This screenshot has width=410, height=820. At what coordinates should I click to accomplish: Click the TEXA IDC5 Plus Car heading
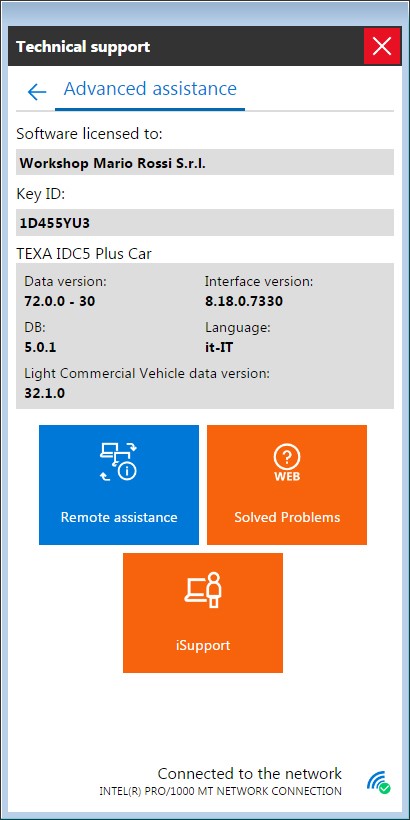click(x=84, y=254)
